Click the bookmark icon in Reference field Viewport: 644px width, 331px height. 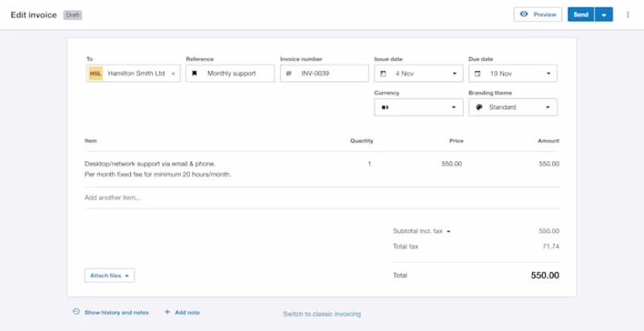pos(194,73)
